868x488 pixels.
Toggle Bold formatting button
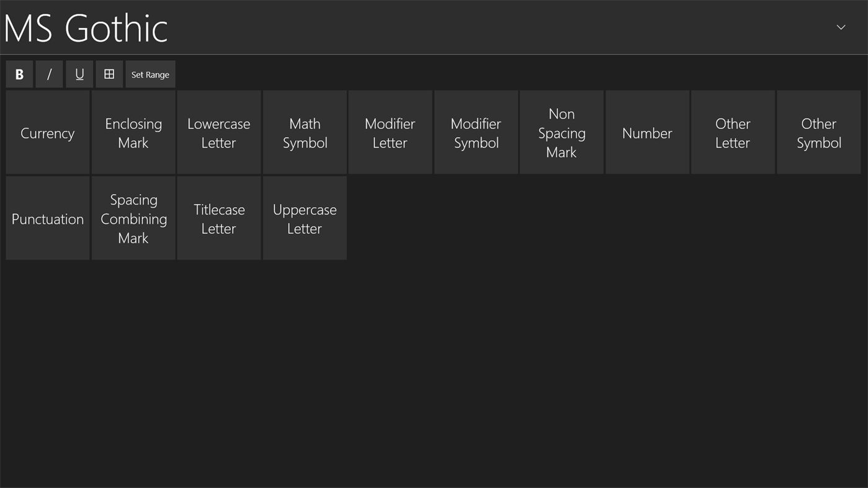pos(19,74)
